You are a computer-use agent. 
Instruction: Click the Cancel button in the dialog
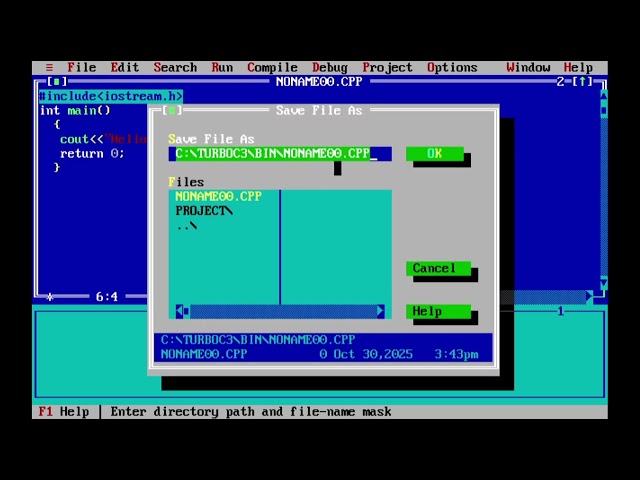coord(438,269)
